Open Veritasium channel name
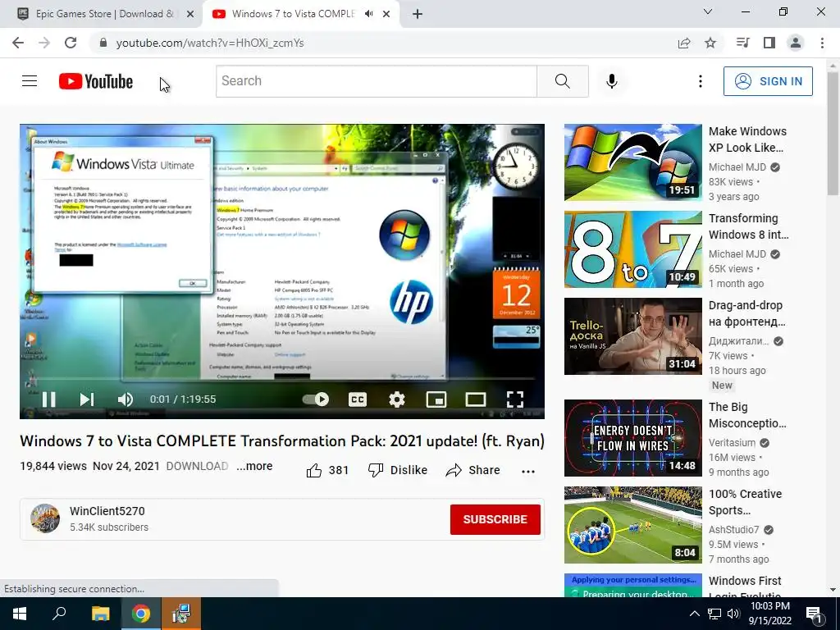The height and width of the screenshot is (630, 840). pos(733,442)
